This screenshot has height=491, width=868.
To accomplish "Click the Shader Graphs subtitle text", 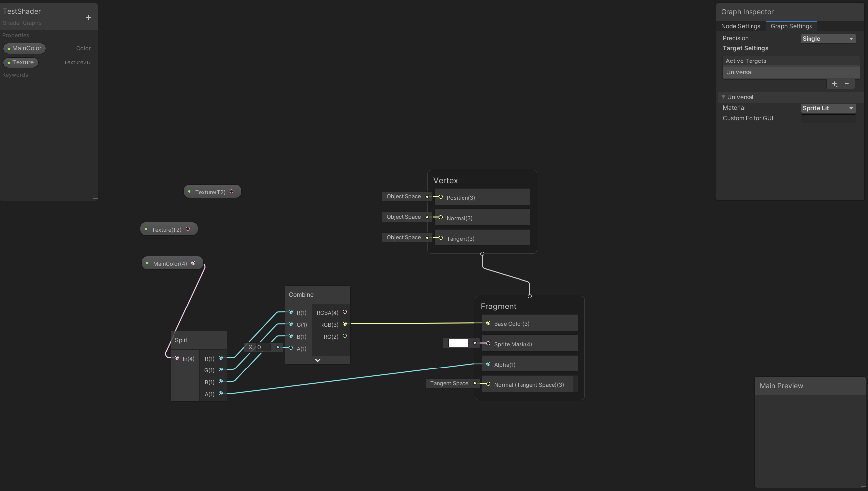I will [22, 23].
